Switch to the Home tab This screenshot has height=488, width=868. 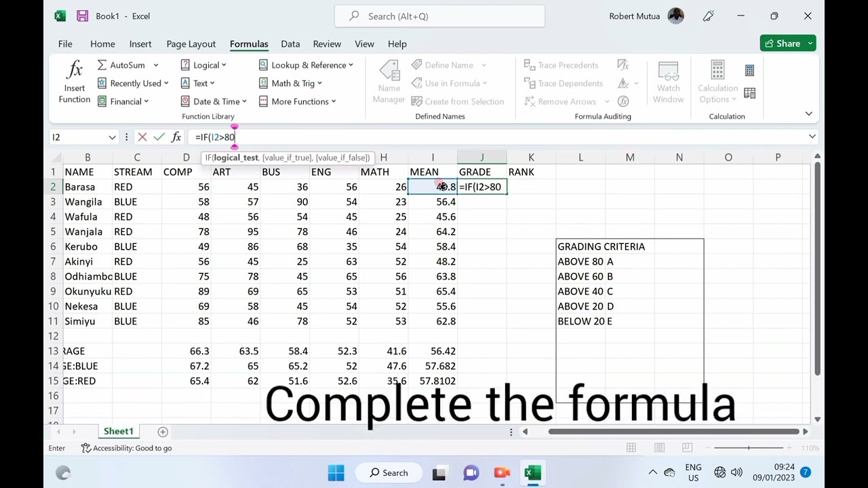pyautogui.click(x=102, y=44)
